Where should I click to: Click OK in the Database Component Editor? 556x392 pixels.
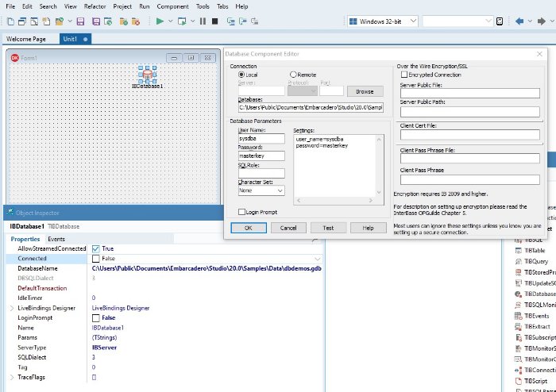pyautogui.click(x=249, y=228)
